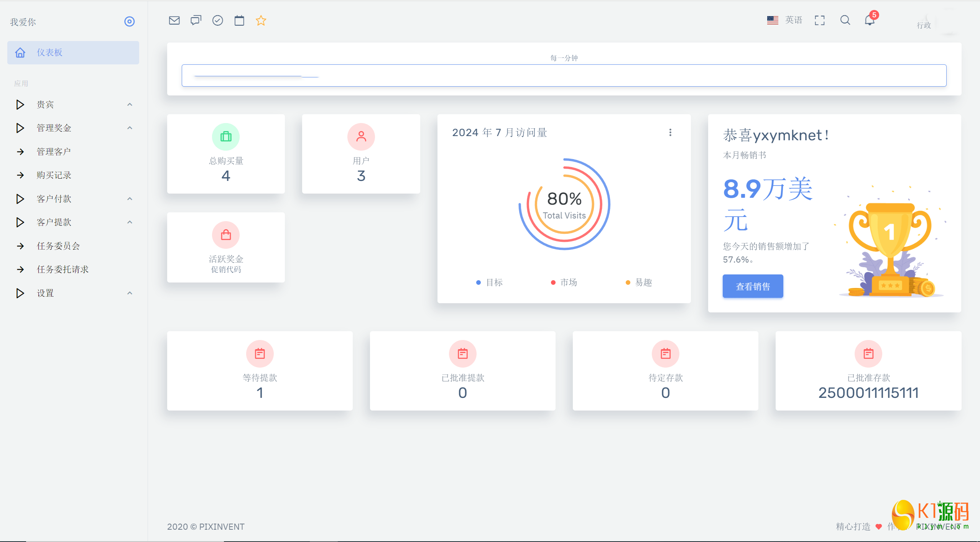
Task: Click the green briefcase icon on 总购买量
Action: [x=226, y=137]
